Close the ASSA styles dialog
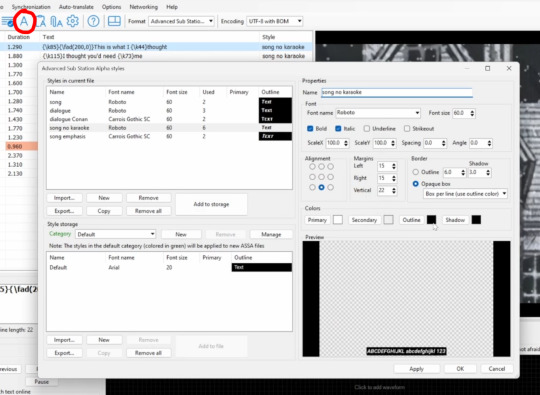 click(509, 69)
